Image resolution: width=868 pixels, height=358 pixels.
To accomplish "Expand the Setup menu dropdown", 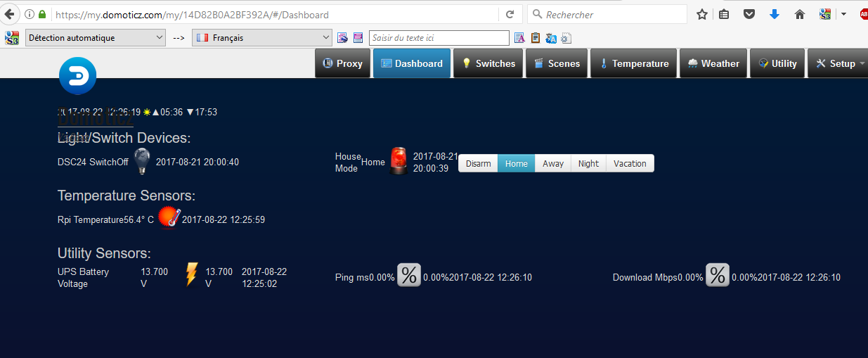I will pos(838,63).
